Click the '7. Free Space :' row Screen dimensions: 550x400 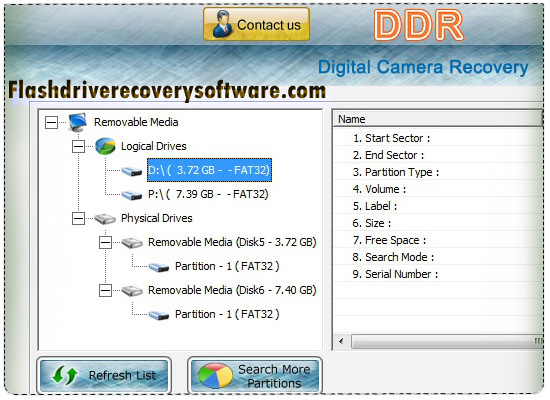(437, 240)
